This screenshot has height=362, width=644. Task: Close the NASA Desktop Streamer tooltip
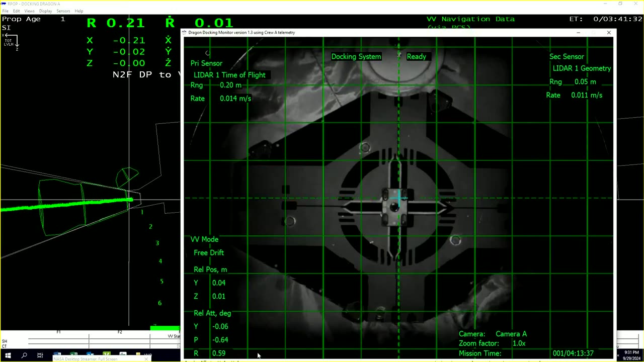[146, 359]
